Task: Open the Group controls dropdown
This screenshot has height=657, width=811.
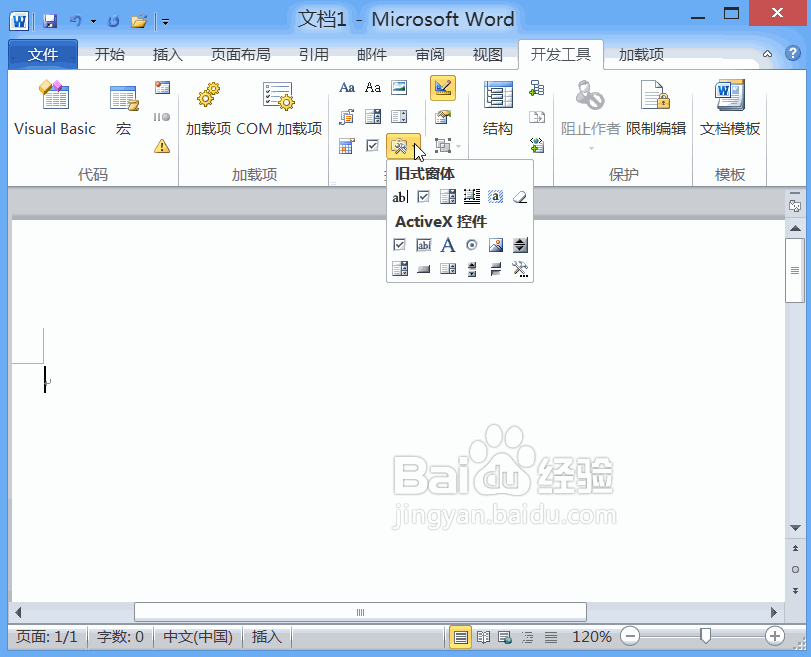Action: point(447,146)
